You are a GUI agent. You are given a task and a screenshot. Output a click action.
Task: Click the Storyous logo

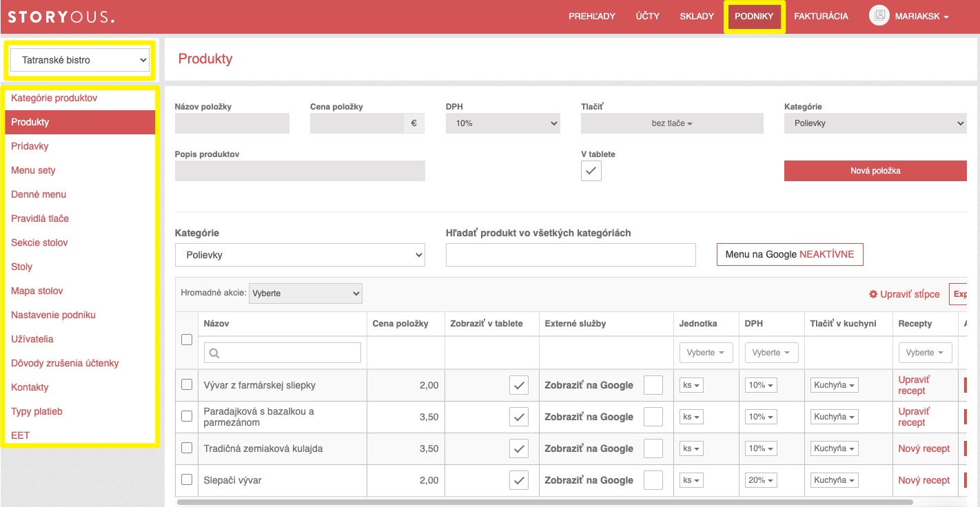click(61, 17)
